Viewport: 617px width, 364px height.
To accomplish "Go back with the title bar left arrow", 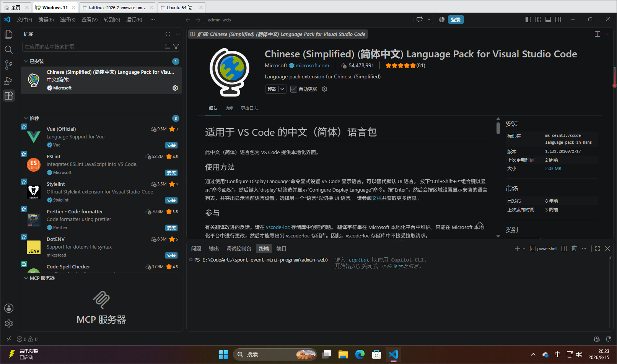I will pyautogui.click(x=188, y=19).
